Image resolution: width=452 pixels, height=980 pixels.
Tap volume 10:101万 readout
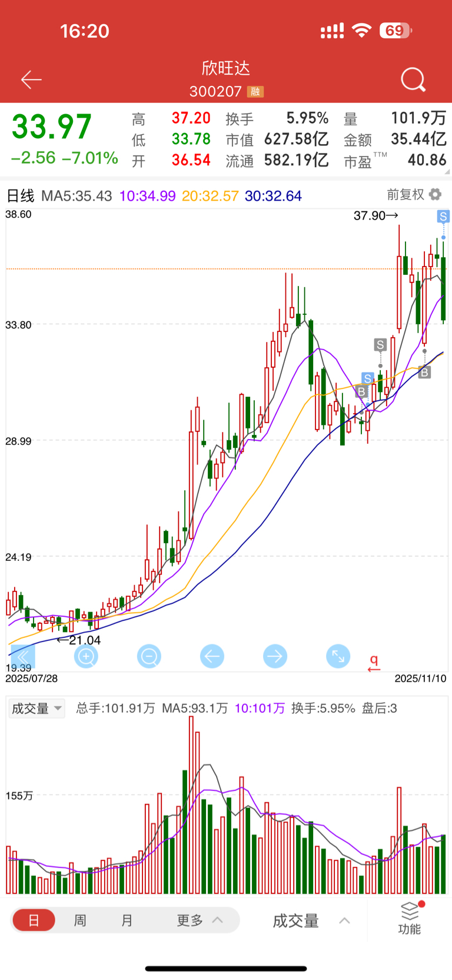point(260,708)
